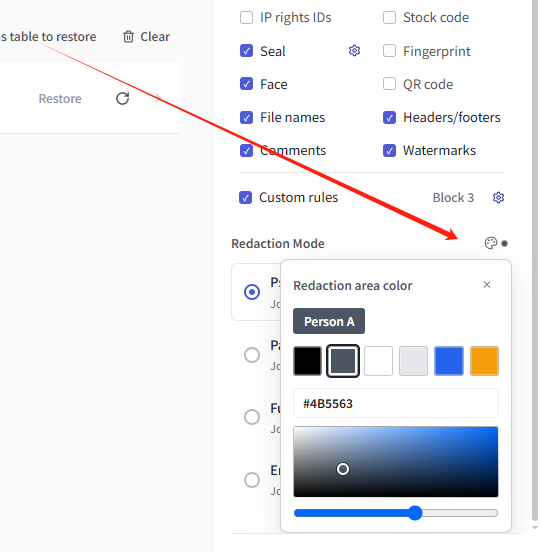Viewport: 540px width, 552px height.
Task: Uncheck the Face checkbox
Action: tap(246, 84)
